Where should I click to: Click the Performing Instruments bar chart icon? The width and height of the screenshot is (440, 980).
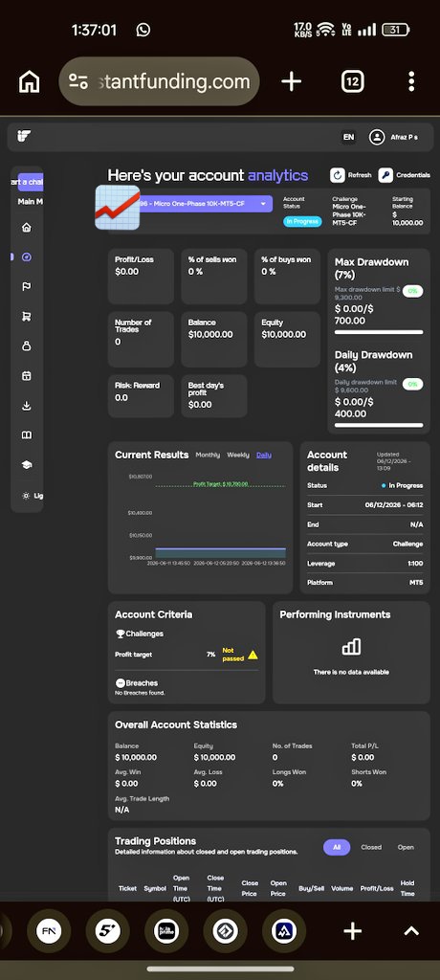[351, 646]
